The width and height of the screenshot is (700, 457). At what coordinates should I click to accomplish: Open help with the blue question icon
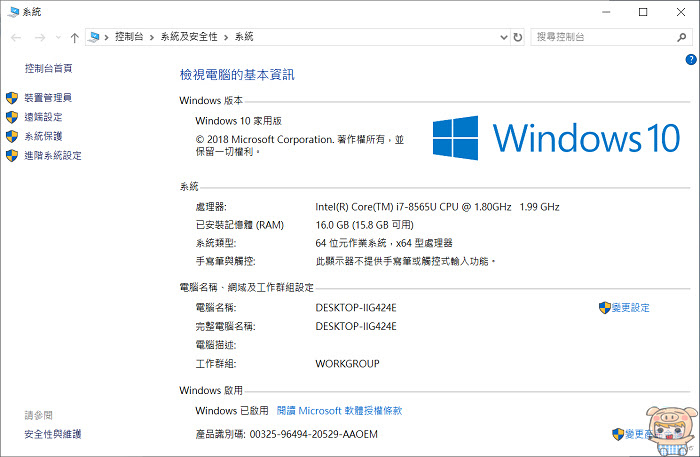pos(691,59)
